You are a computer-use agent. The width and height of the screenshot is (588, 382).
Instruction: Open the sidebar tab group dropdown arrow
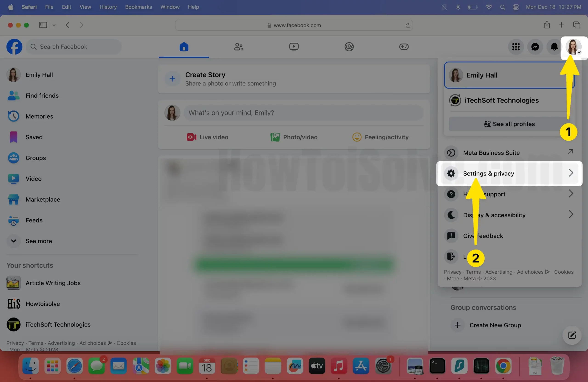tap(54, 25)
